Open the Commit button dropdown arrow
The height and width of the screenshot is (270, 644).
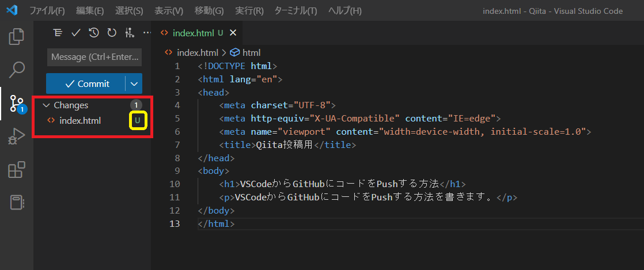pyautogui.click(x=134, y=83)
